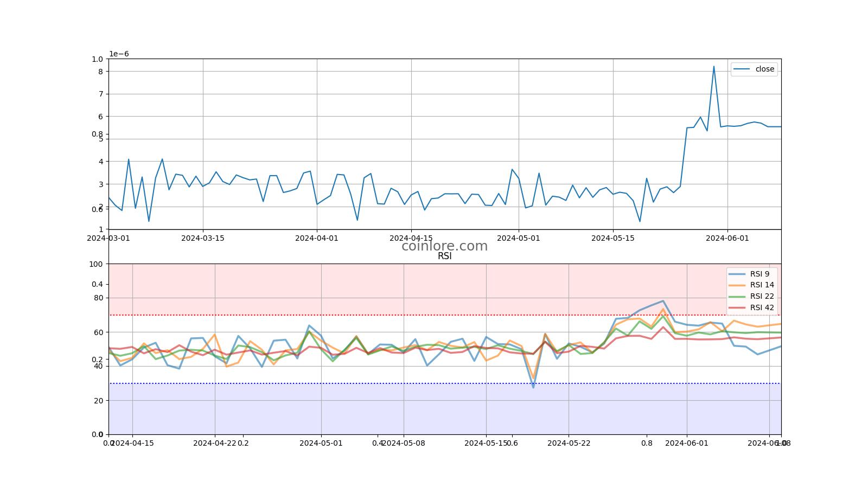Click the 2024-06-01 date on RSI chart
This screenshot has height=488, width=868.
pos(687,443)
